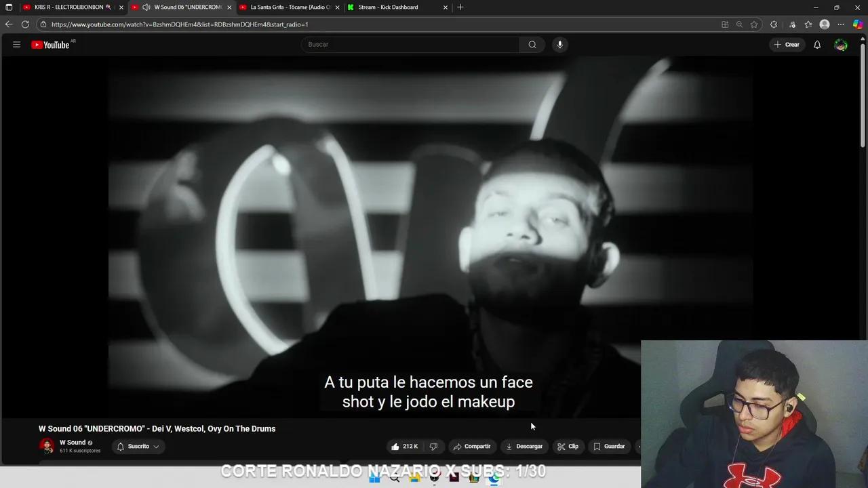868x488 pixels.
Task: Open the favorites list toolbar icon
Action: (x=808, y=24)
